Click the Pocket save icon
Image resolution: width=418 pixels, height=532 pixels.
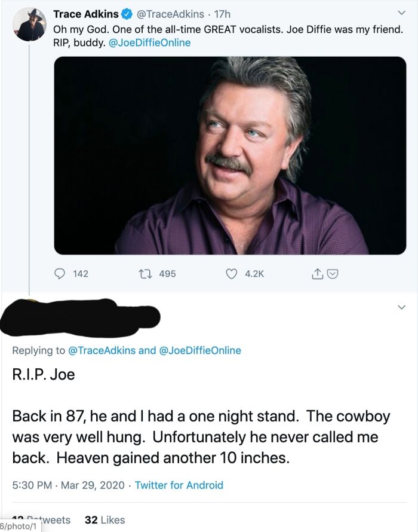click(x=333, y=273)
